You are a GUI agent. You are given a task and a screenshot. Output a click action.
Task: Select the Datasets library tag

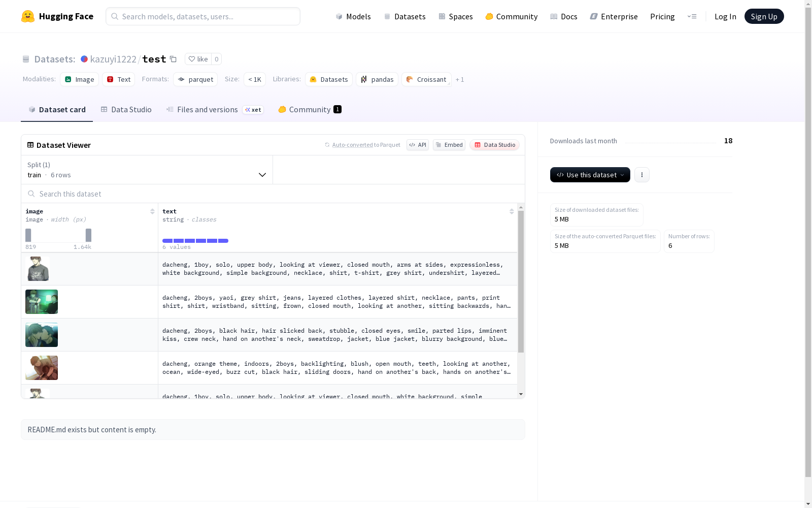pos(329,79)
